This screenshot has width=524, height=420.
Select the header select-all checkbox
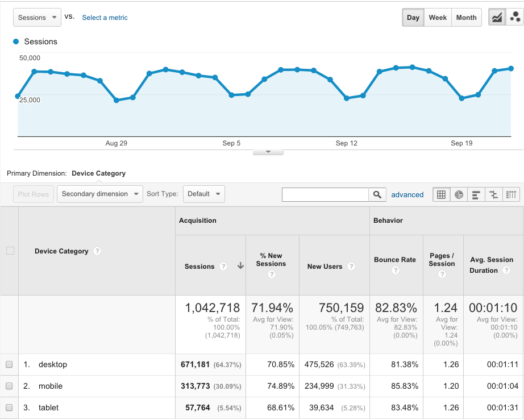pos(9,251)
